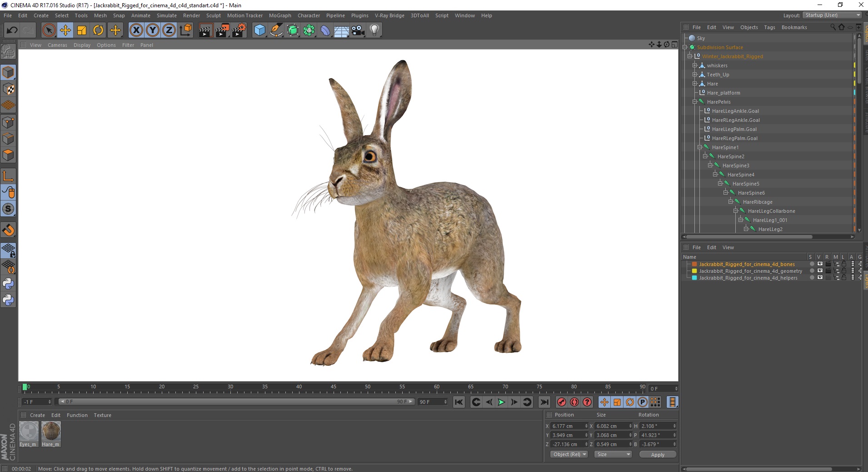
Task: Toggle Position keyframe recording icon
Action: click(x=604, y=402)
